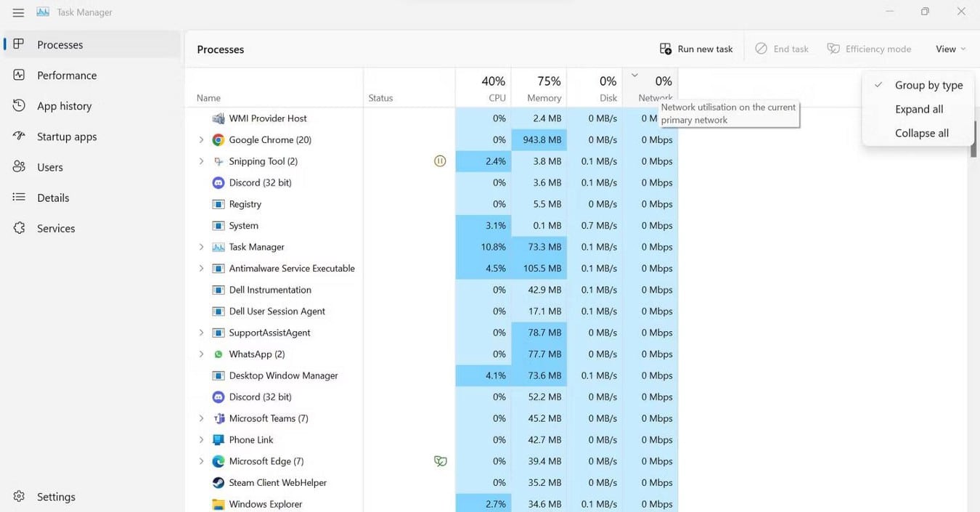Select Collapse all from the View menu
Image resolution: width=980 pixels, height=512 pixels.
point(921,133)
